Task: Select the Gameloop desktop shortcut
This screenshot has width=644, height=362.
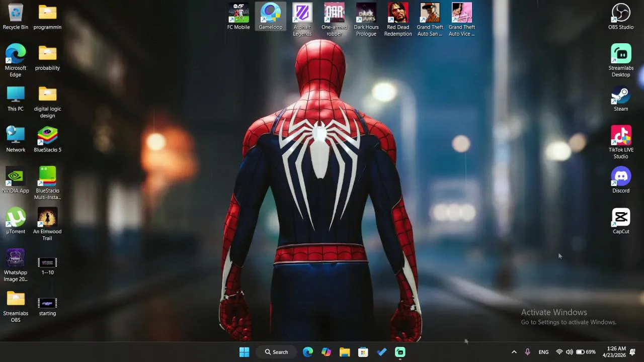Action: pos(270,17)
